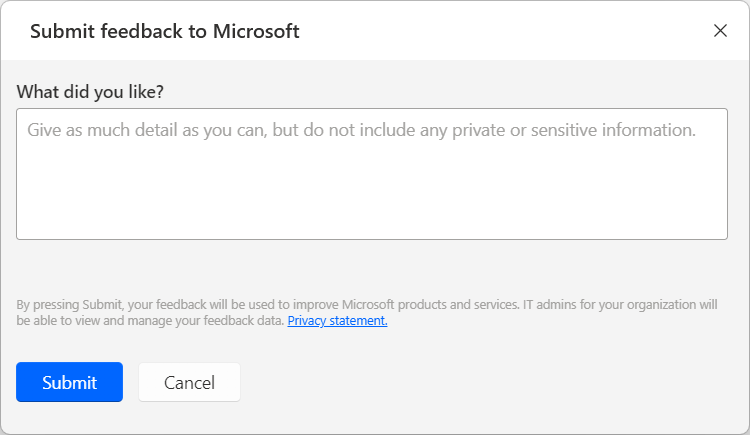Image resolution: width=750 pixels, height=435 pixels.
Task: Click the Submit button
Action: click(x=69, y=382)
